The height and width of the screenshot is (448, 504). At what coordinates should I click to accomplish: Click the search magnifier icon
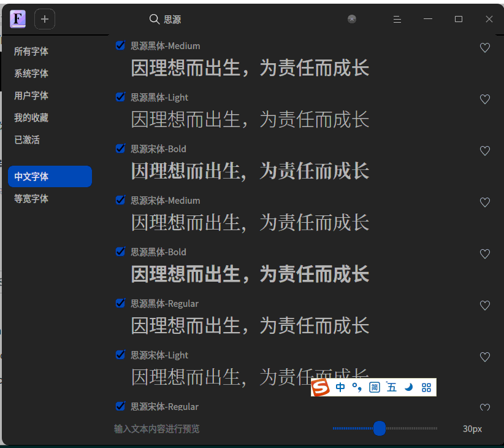155,19
